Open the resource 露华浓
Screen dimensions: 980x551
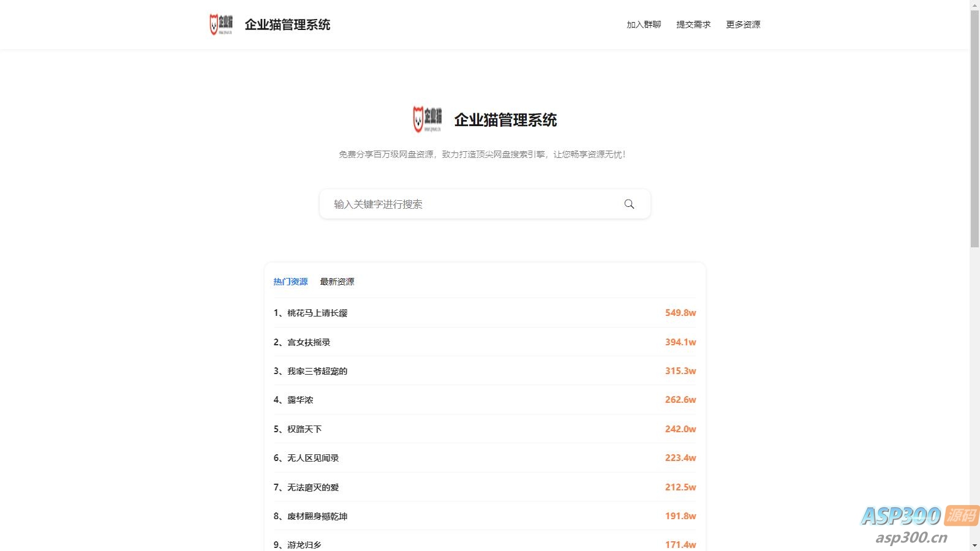tap(300, 400)
